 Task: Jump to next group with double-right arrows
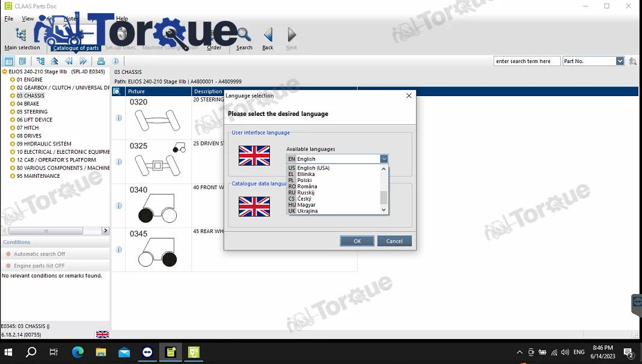point(83,61)
